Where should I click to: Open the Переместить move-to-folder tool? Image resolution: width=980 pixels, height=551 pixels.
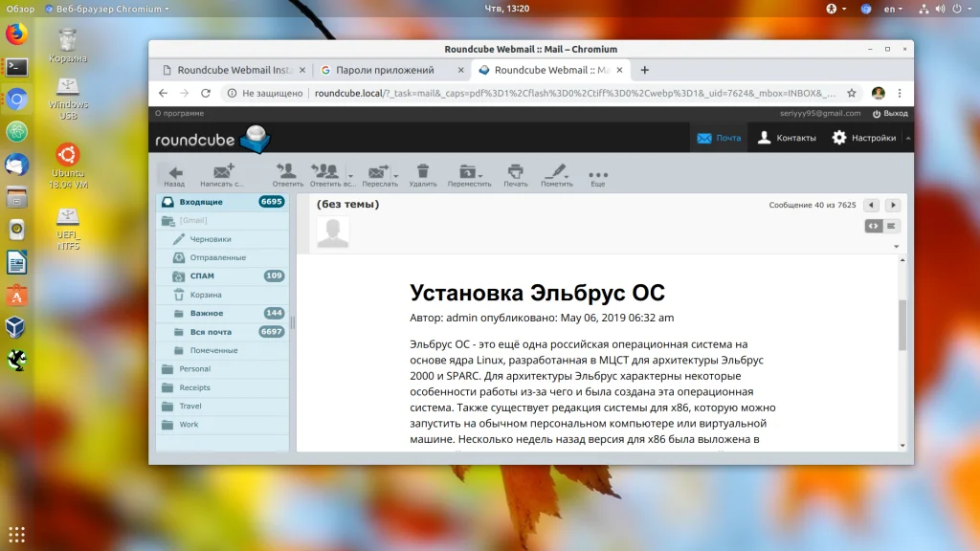click(x=469, y=176)
